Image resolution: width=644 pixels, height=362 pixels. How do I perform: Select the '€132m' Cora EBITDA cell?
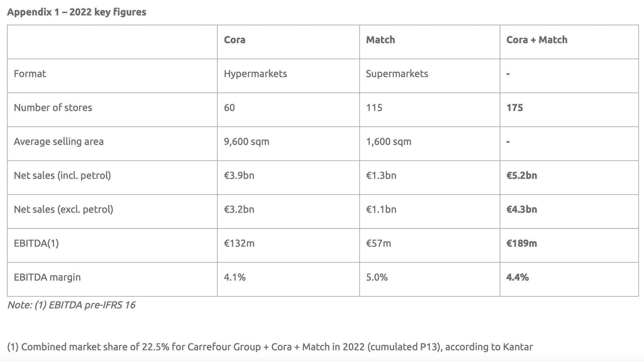pos(239,243)
